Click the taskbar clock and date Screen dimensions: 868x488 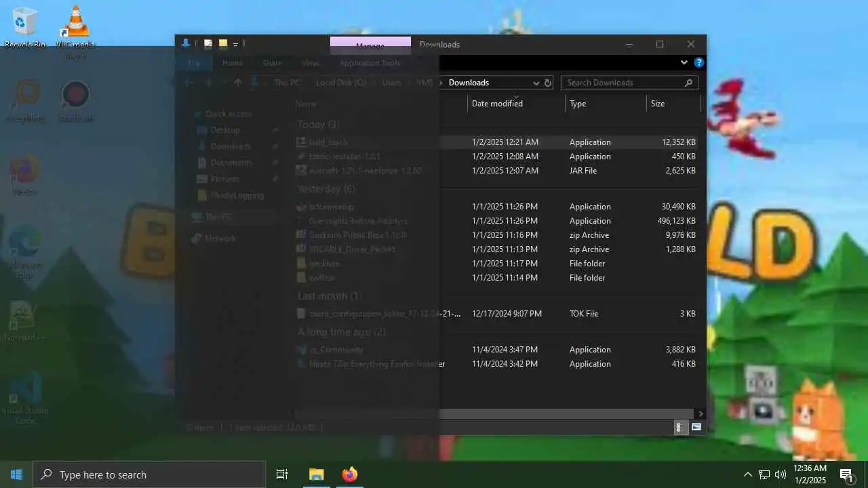coord(810,474)
